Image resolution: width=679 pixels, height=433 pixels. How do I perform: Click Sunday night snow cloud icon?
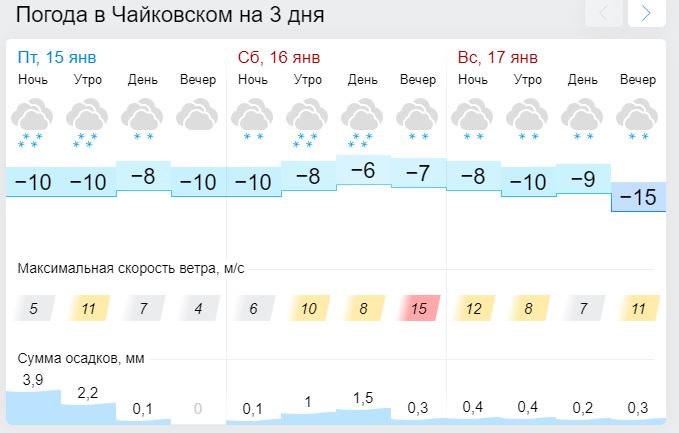coord(472,120)
